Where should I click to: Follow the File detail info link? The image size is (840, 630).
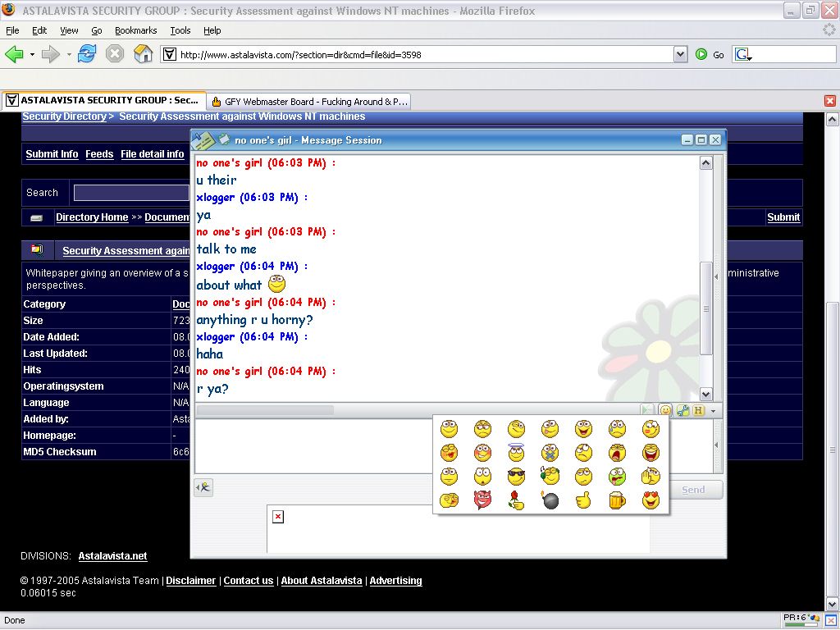152,154
